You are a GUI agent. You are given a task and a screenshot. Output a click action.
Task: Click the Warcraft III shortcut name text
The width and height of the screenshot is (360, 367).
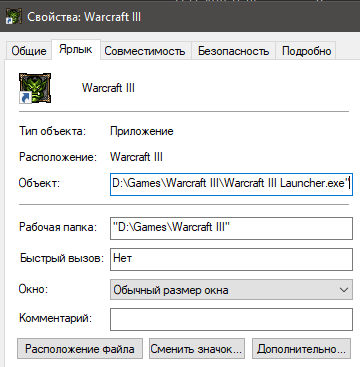pyautogui.click(x=108, y=88)
